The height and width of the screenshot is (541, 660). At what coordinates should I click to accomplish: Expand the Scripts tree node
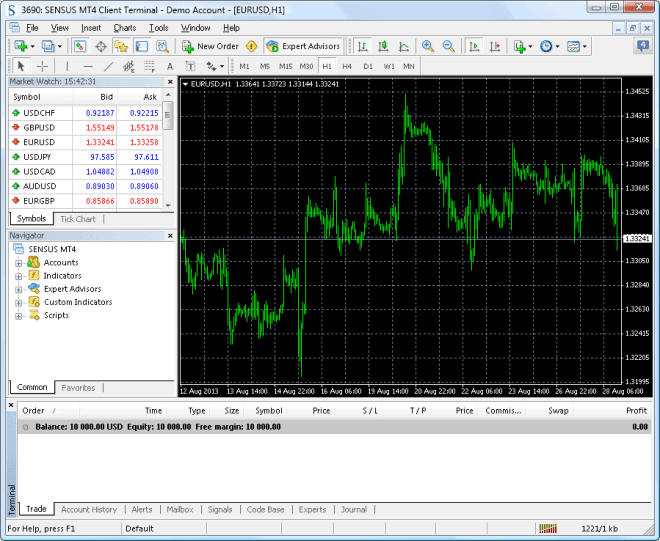[19, 316]
